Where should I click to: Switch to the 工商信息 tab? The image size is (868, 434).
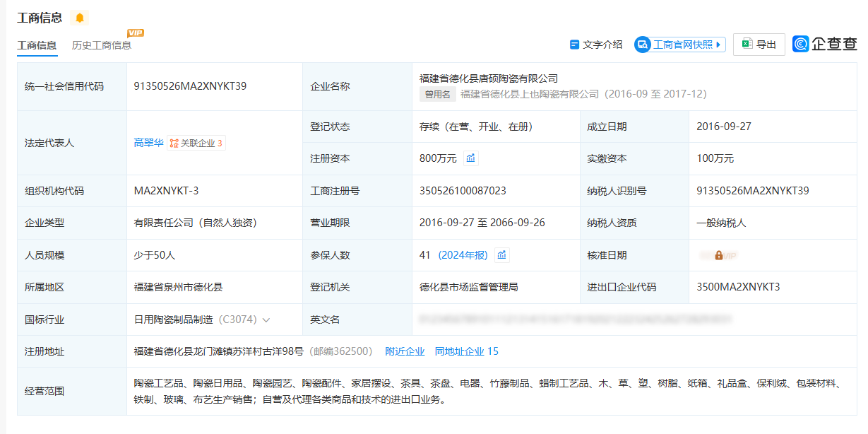pos(37,45)
